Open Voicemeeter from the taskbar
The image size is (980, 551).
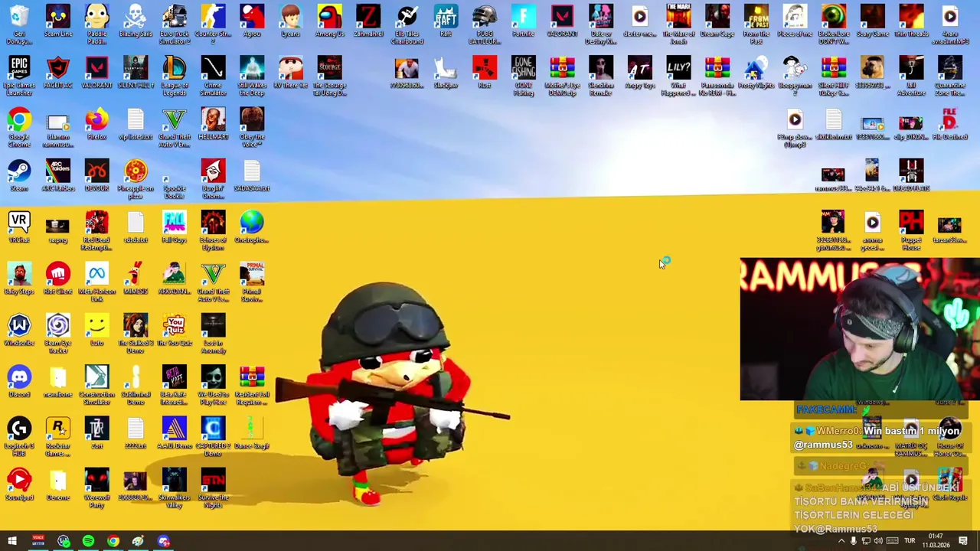[x=38, y=542]
